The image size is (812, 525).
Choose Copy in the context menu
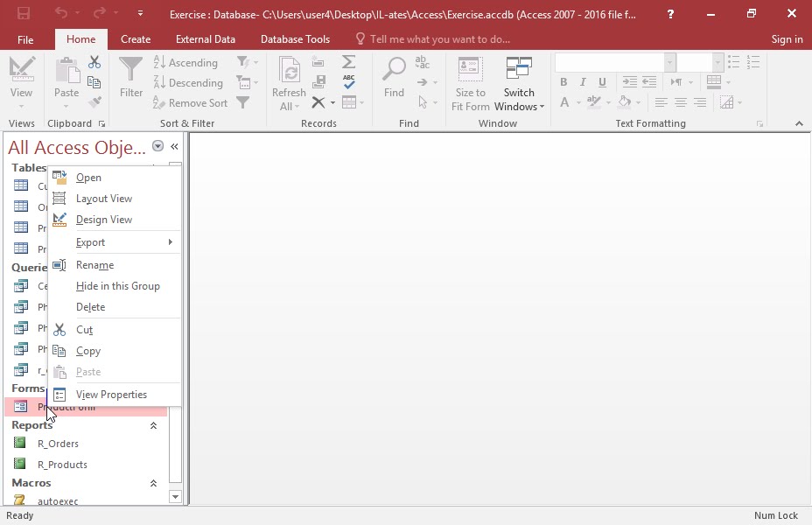point(115,351)
